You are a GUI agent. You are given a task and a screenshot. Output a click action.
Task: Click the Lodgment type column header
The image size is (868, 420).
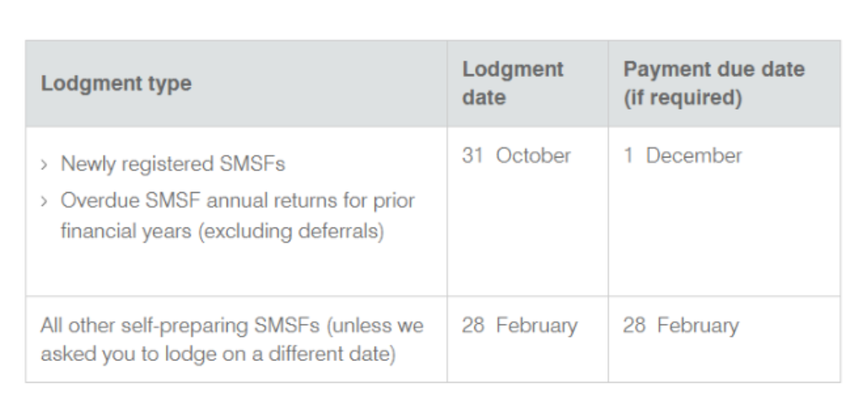coord(116,83)
